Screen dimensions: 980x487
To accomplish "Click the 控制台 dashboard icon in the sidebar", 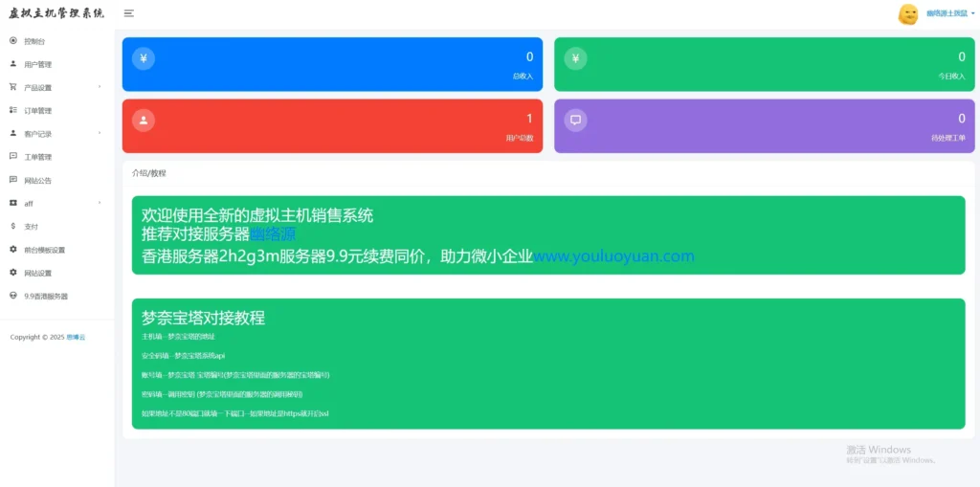I will 13,41.
